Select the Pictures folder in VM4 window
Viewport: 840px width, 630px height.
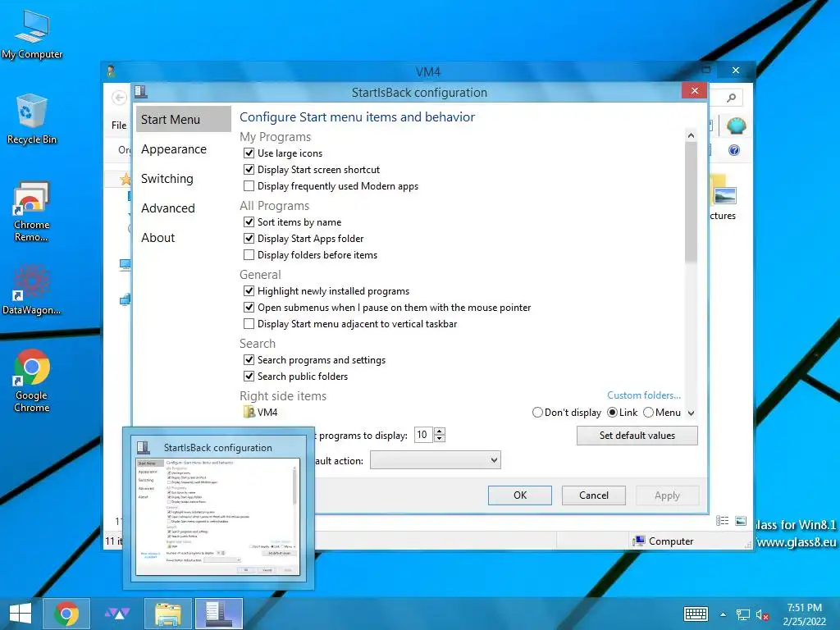pos(724,197)
